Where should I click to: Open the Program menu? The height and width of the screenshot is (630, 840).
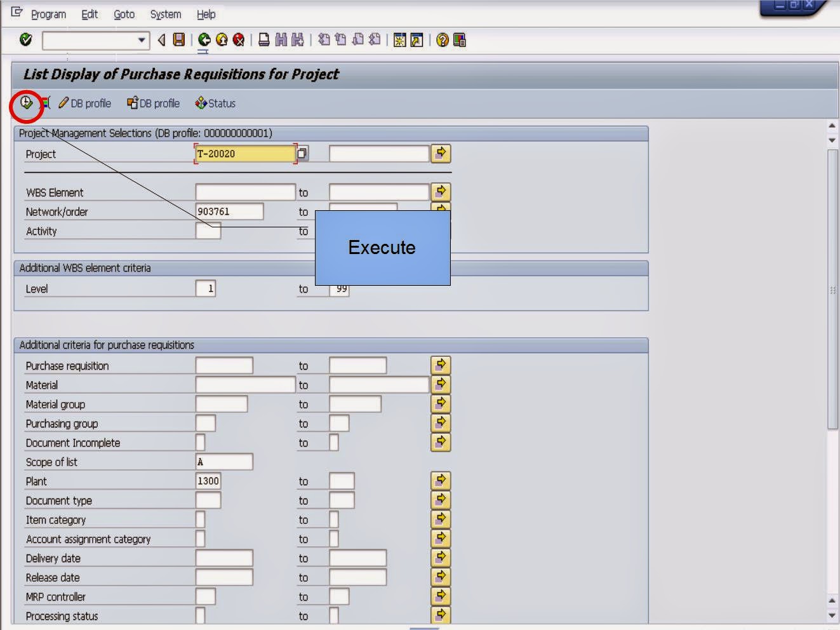48,14
